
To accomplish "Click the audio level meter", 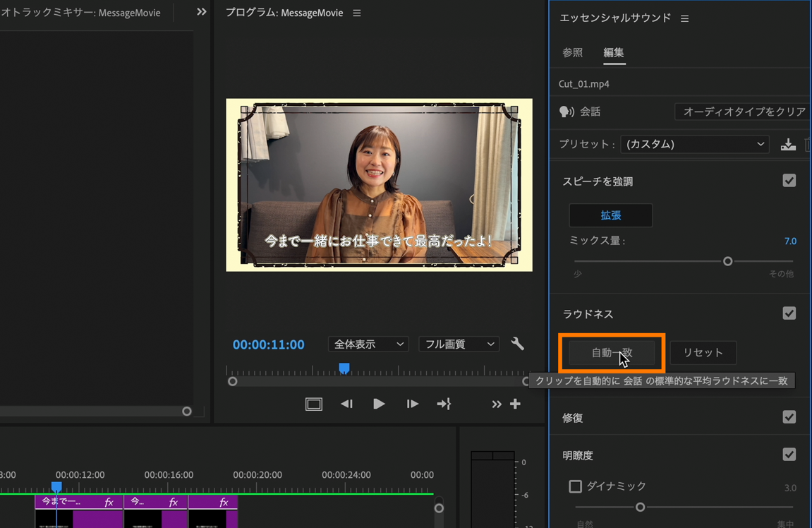I will [492, 490].
